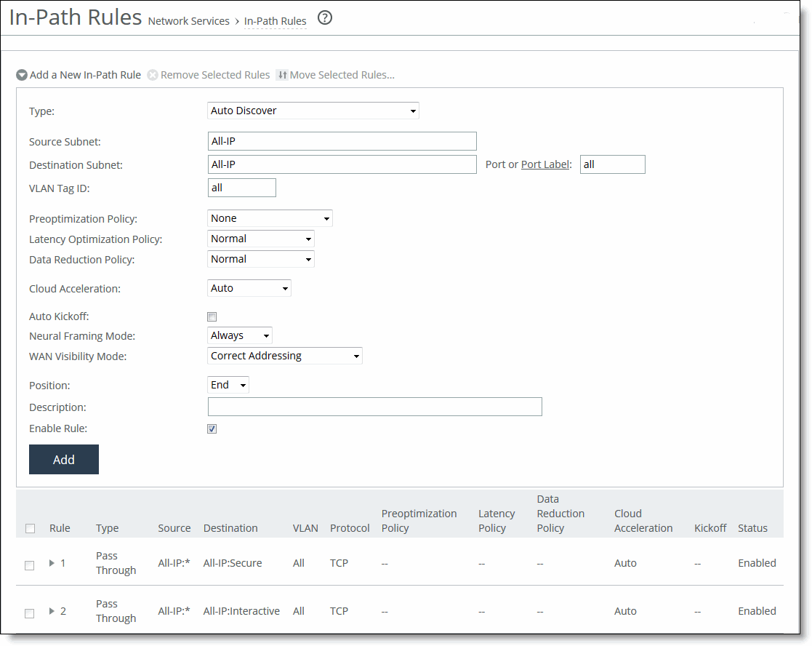The height and width of the screenshot is (646, 812).
Task: Enable the Auto Kickoff checkbox
Action: pos(212,316)
